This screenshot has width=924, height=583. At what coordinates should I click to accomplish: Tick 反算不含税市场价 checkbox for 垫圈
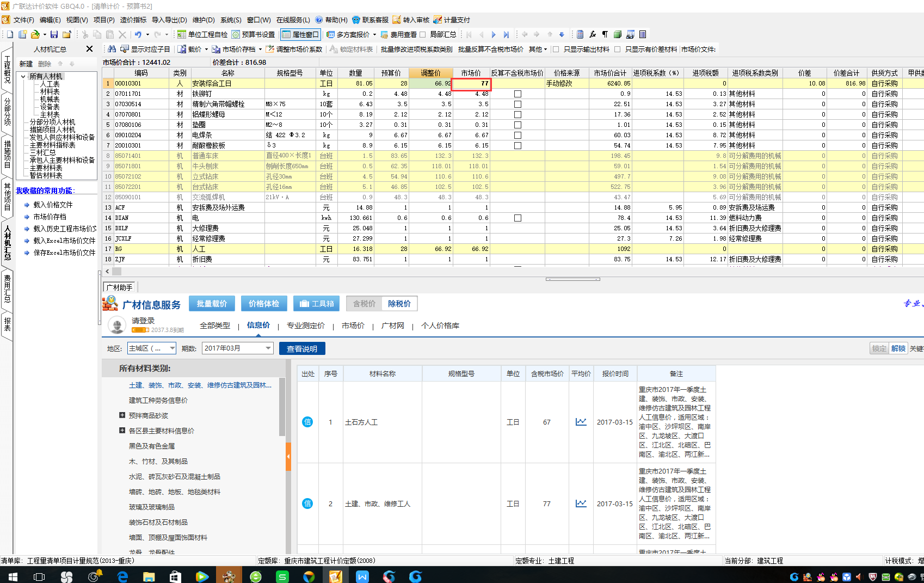coord(518,125)
